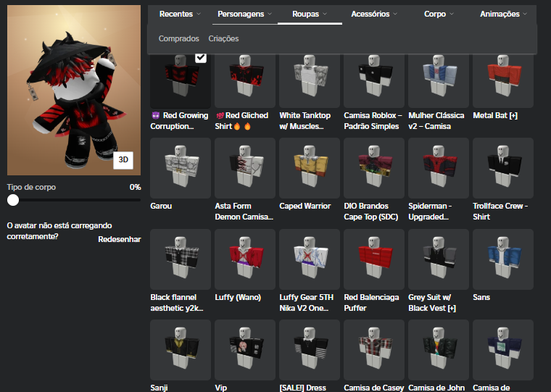Click the Garou item name
This screenshot has width=551, height=392.
[161, 207]
